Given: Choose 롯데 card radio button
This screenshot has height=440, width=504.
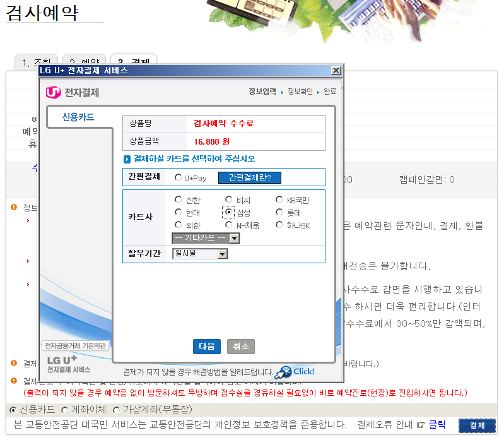Looking at the screenshot, I should click(279, 212).
